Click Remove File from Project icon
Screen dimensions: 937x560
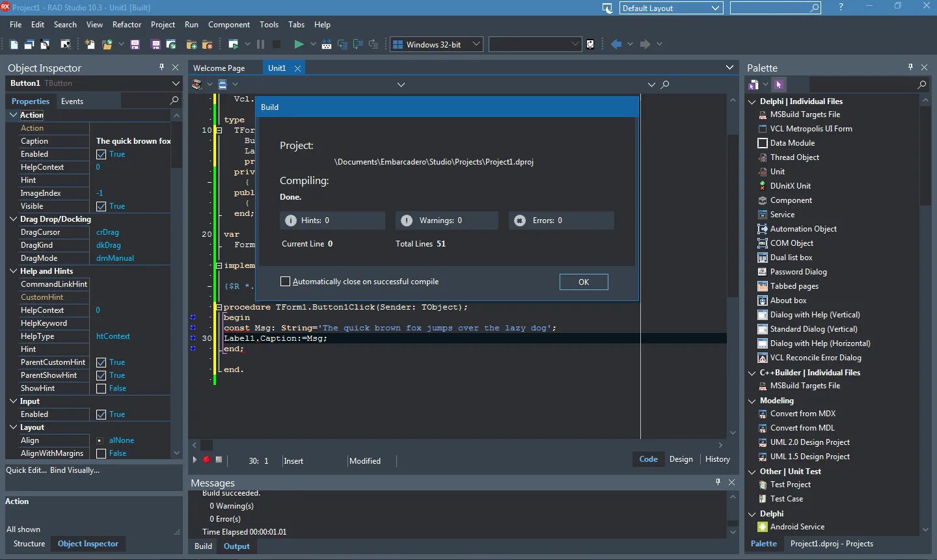point(208,44)
